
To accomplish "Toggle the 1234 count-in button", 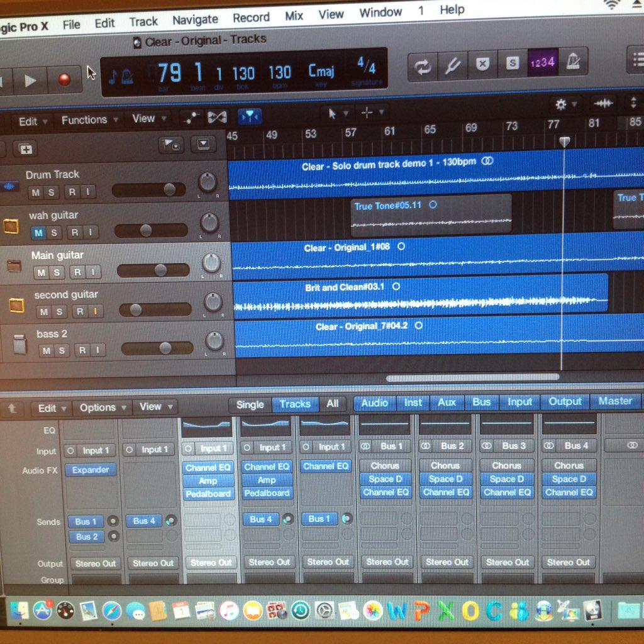I will point(543,62).
